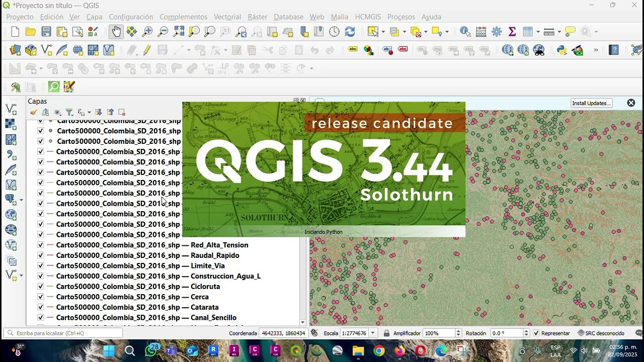Activate the Identify Features tool
644x362 pixels.
click(x=465, y=32)
